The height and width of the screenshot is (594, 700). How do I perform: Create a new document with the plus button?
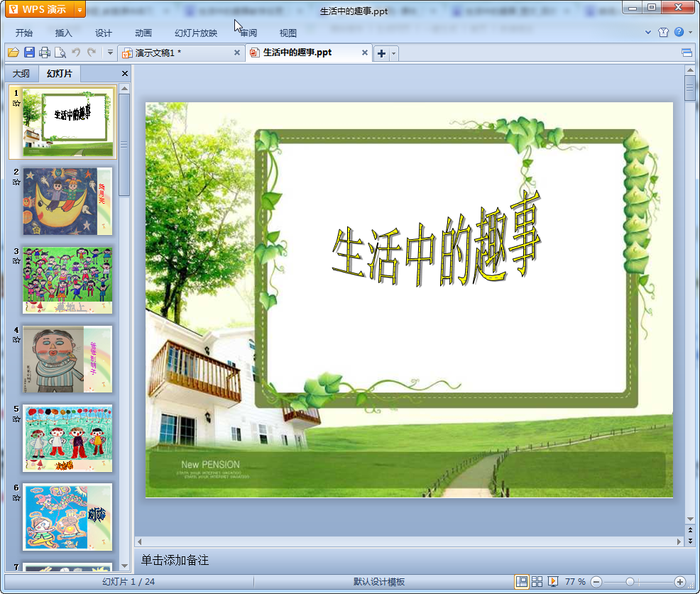[381, 53]
